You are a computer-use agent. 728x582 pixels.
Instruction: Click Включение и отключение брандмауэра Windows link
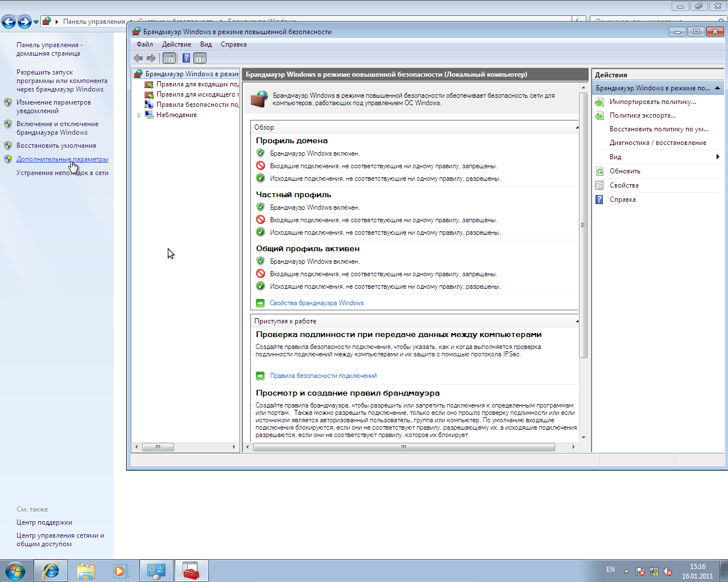tap(57, 128)
